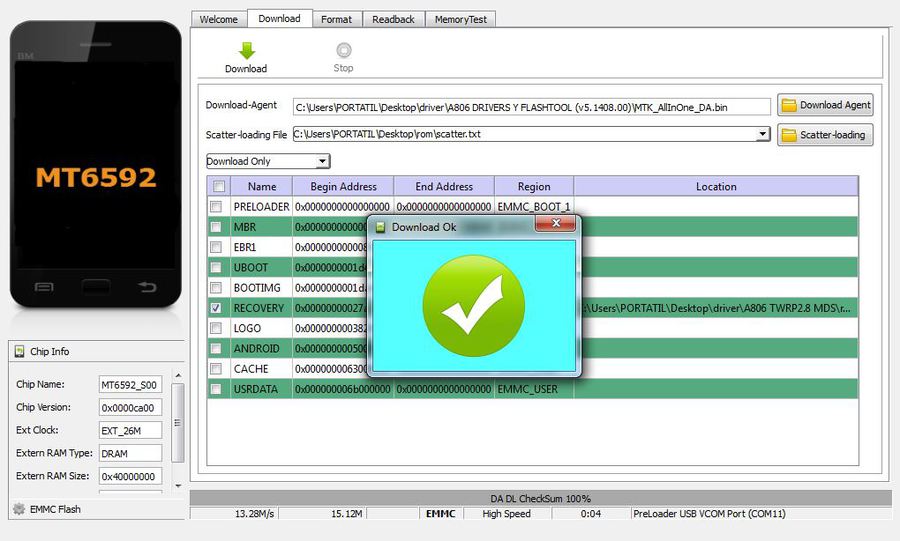
Task: Close the Download Ok dialog
Action: [x=555, y=223]
